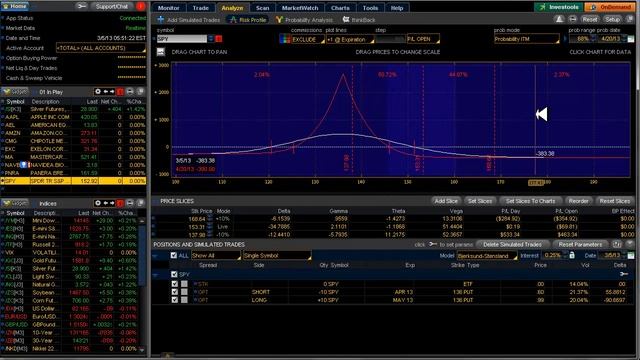
Task: Click the Reset Parameters button
Action: click(580, 244)
